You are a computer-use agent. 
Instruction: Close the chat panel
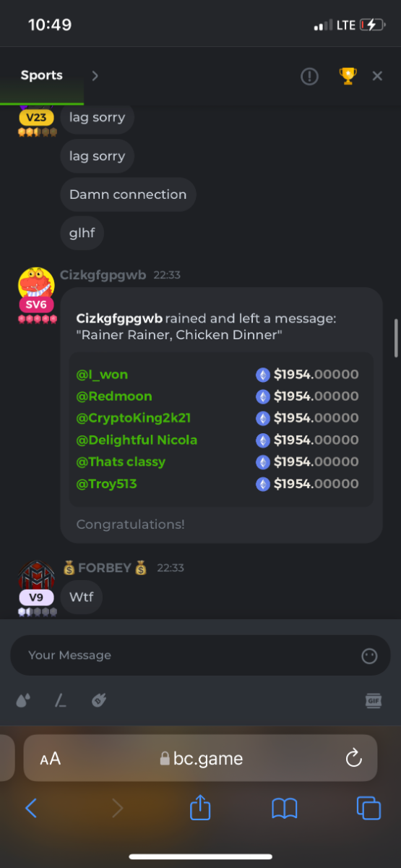(x=377, y=76)
